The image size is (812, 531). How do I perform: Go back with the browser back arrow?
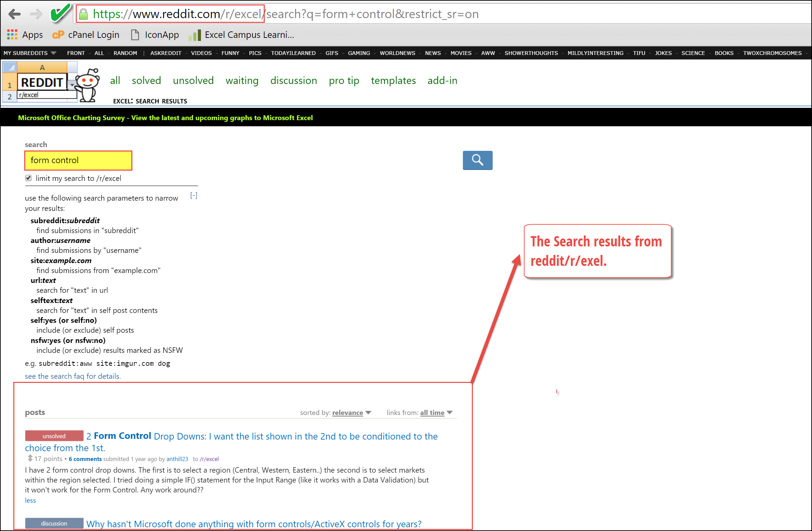click(14, 14)
